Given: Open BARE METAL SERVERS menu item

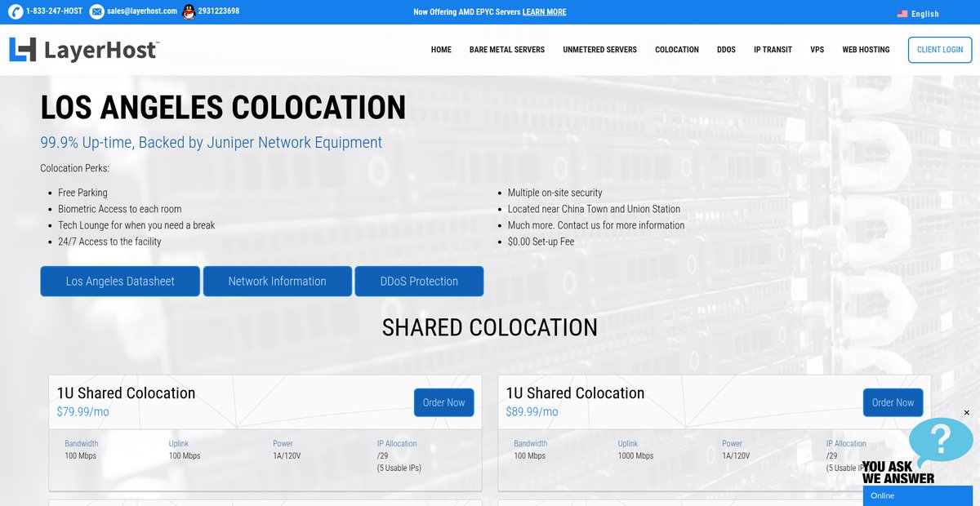Looking at the screenshot, I should point(507,50).
